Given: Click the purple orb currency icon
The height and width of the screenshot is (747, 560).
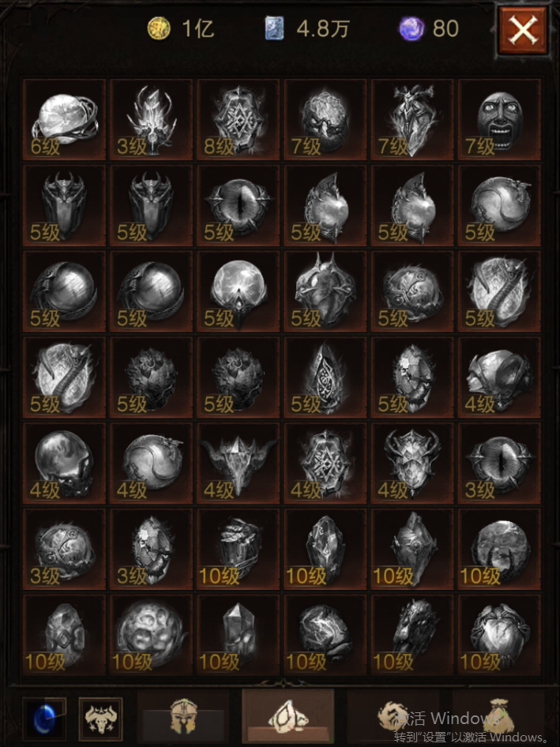Looking at the screenshot, I should pos(412,28).
